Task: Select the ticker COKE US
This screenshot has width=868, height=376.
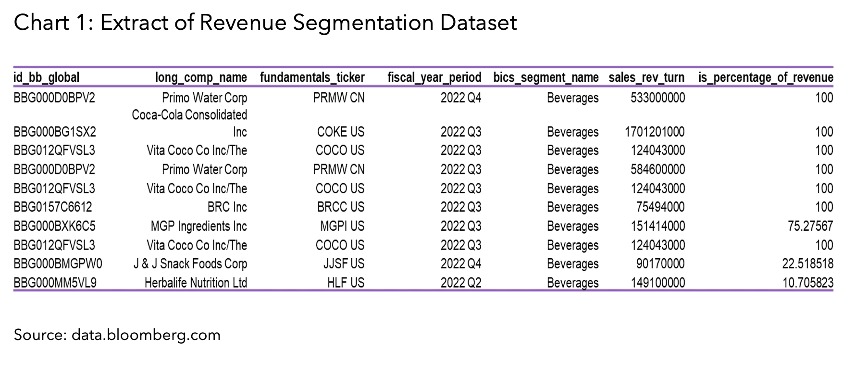Action: (341, 132)
